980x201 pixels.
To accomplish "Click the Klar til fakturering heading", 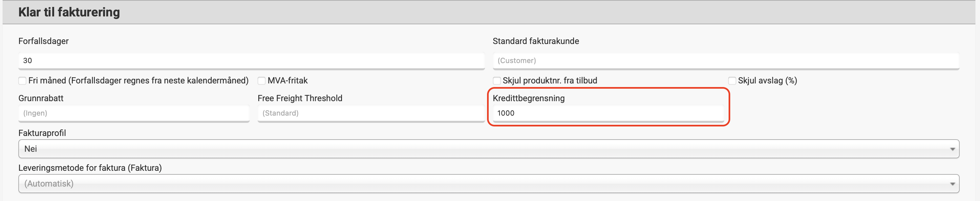I will (x=69, y=12).
